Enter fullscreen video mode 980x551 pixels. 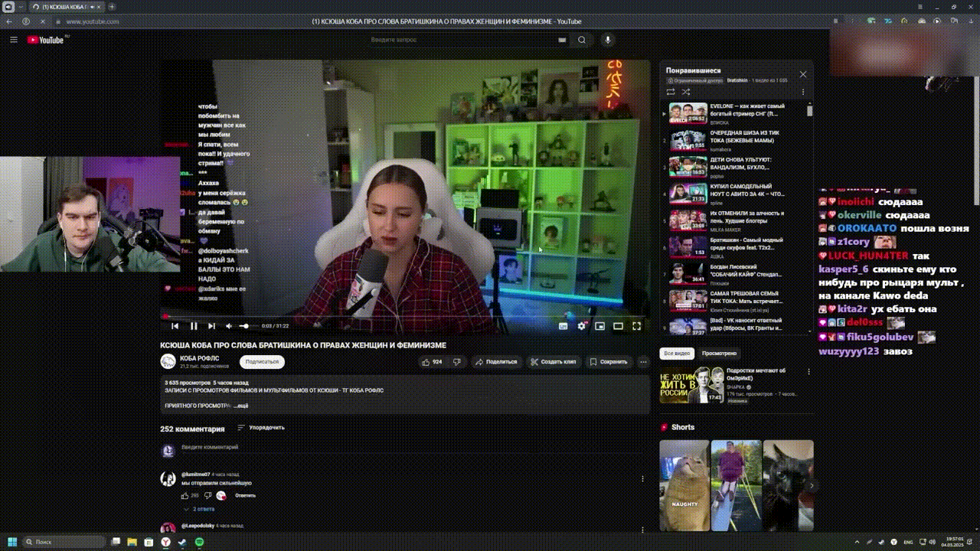coord(637,326)
